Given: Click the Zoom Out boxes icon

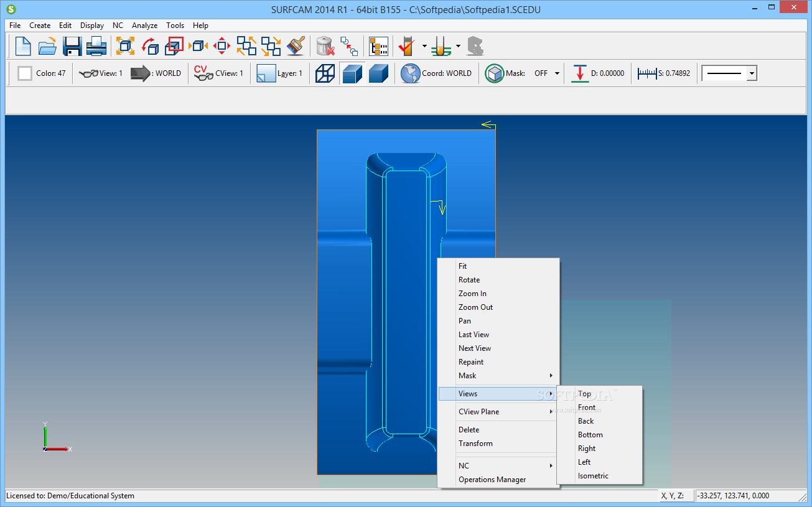Looking at the screenshot, I should [271, 46].
